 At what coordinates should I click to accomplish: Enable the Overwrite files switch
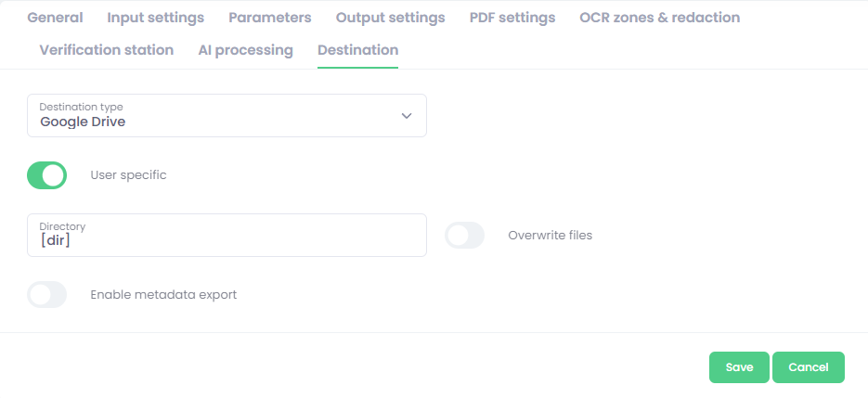point(465,236)
